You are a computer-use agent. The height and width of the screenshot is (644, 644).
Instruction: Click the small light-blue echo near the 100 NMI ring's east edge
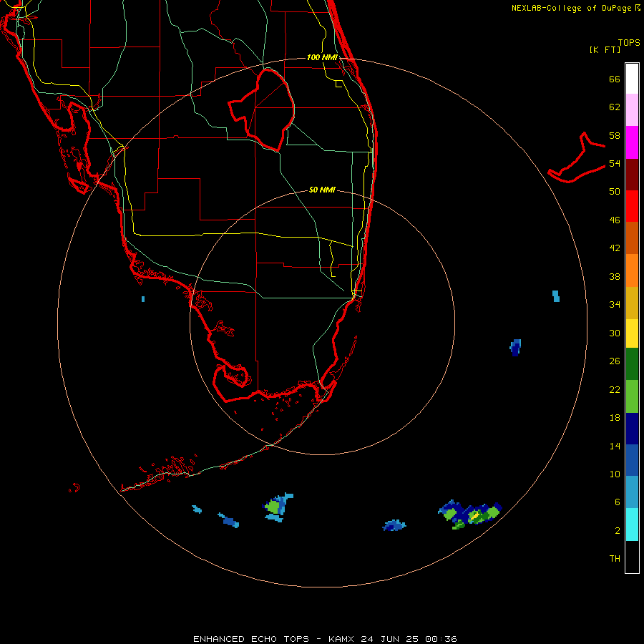click(x=556, y=296)
